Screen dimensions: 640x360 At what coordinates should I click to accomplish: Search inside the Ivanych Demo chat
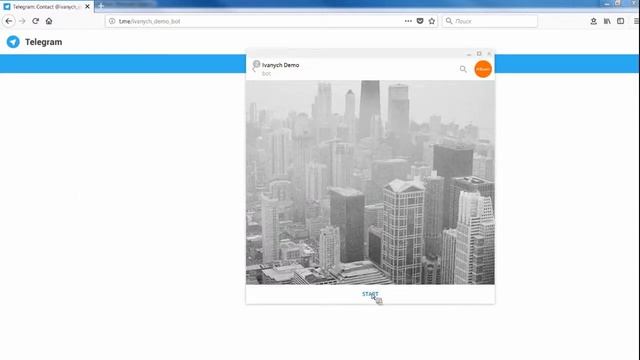pyautogui.click(x=463, y=69)
